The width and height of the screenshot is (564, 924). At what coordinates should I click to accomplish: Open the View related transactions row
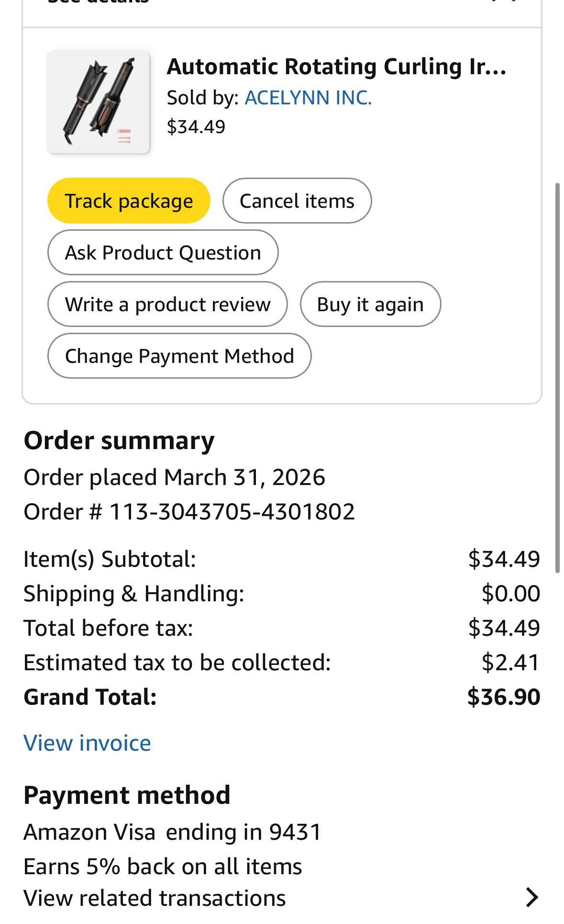[x=282, y=898]
